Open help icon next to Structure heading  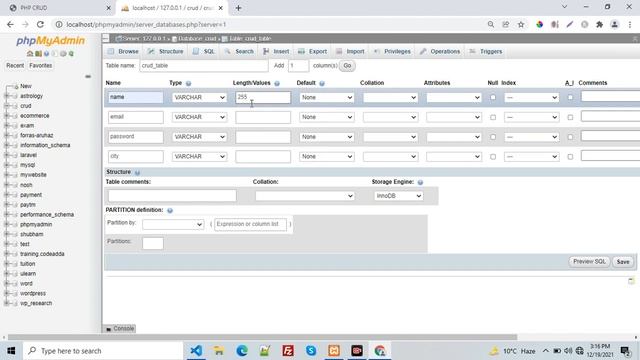click(x=137, y=172)
